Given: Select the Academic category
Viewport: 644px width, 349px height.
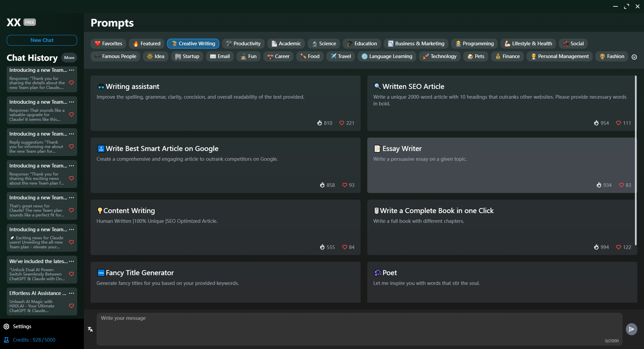Looking at the screenshot, I should click(286, 44).
